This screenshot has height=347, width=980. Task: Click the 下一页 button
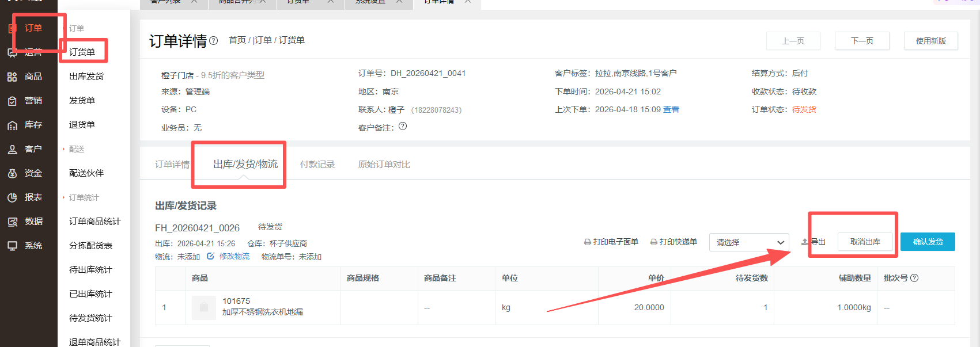pos(862,41)
